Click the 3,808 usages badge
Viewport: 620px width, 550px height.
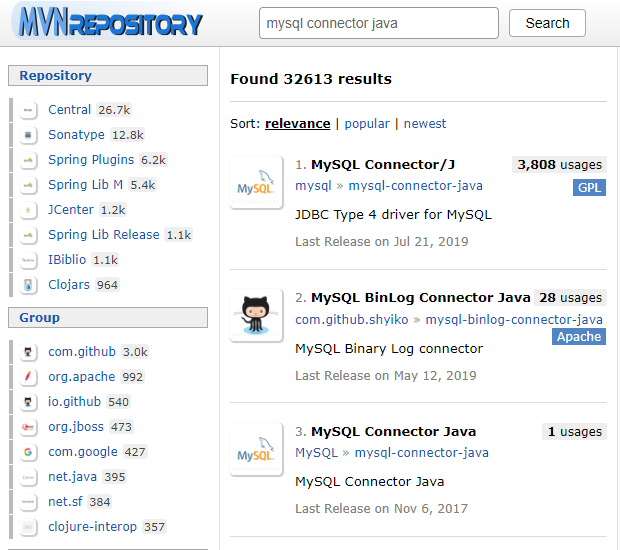pos(559,164)
